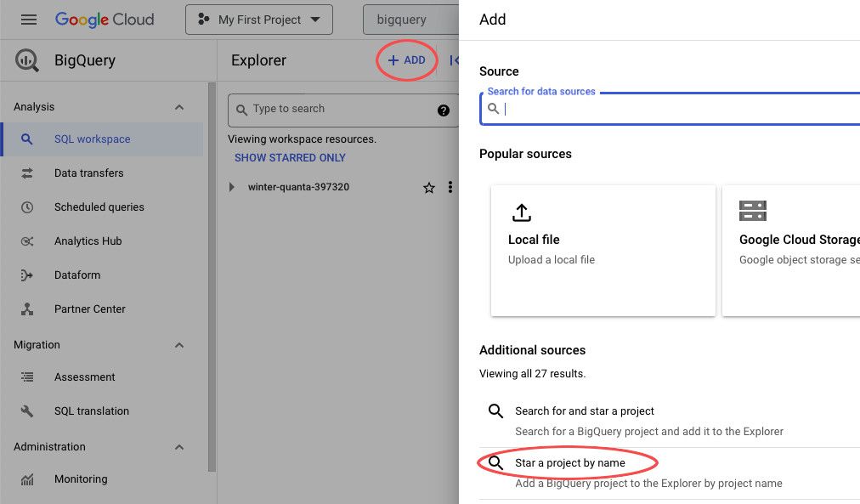Star the winter-quanta-397320 project
Viewport: 860px width, 504px height.
coord(429,188)
